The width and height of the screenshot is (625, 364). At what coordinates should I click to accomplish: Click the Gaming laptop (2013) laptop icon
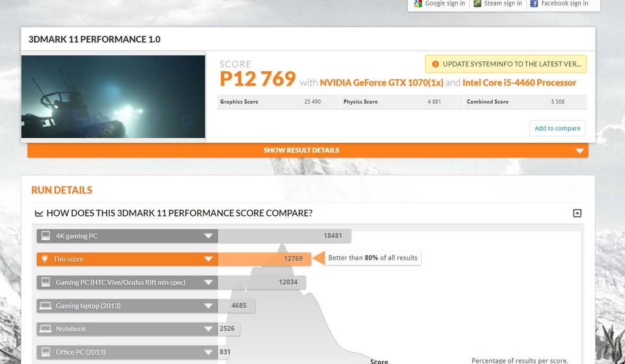pos(45,306)
